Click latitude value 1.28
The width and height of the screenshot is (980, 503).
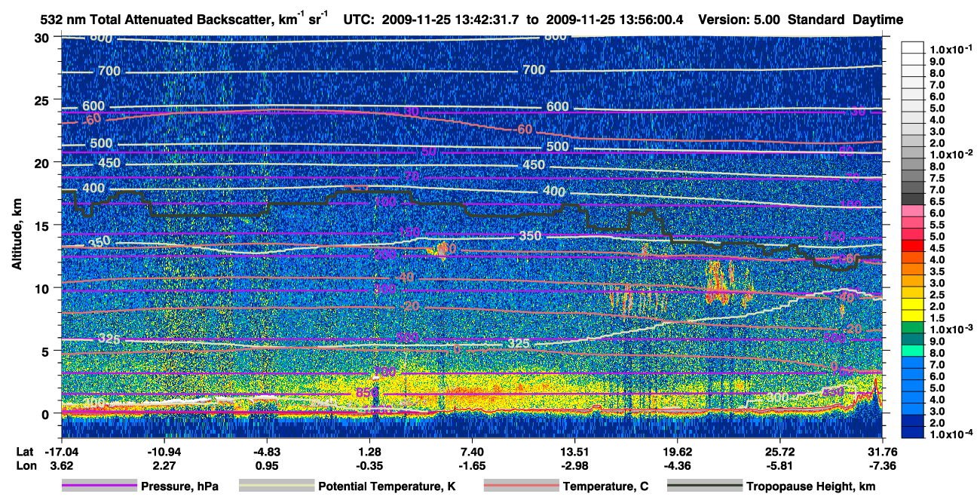point(369,452)
